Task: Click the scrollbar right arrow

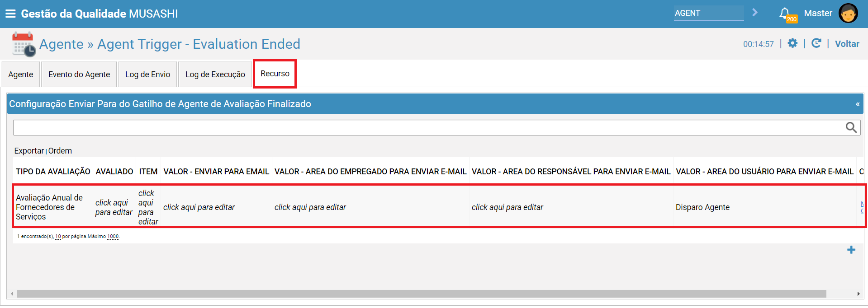Action: pos(859,294)
